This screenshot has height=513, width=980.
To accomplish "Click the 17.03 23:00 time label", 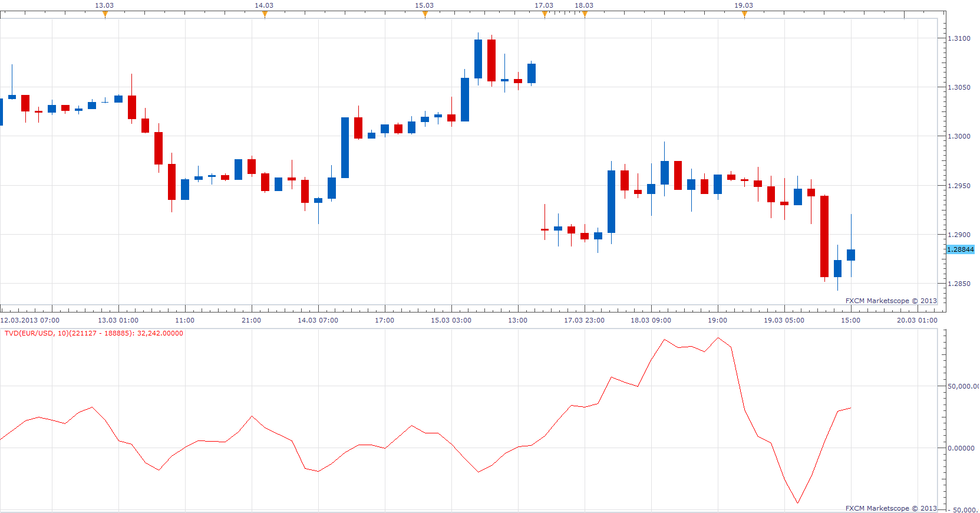I will point(584,320).
